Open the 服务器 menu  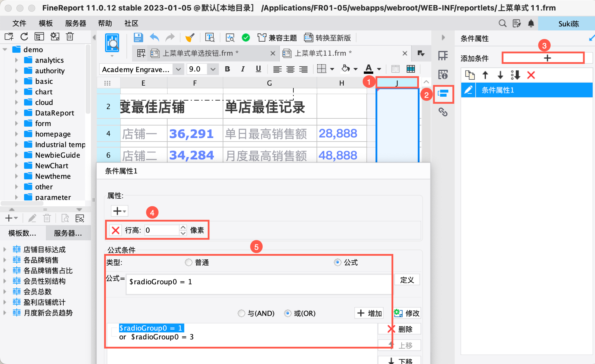[76, 23]
